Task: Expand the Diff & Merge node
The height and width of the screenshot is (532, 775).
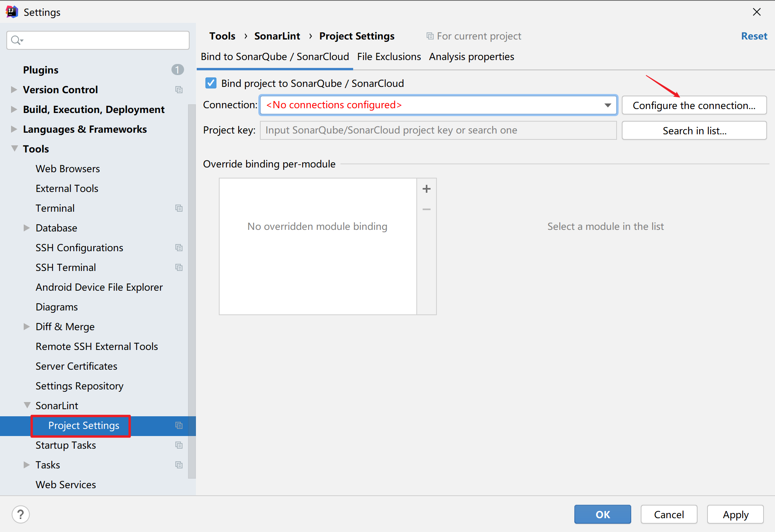Action: pos(26,327)
